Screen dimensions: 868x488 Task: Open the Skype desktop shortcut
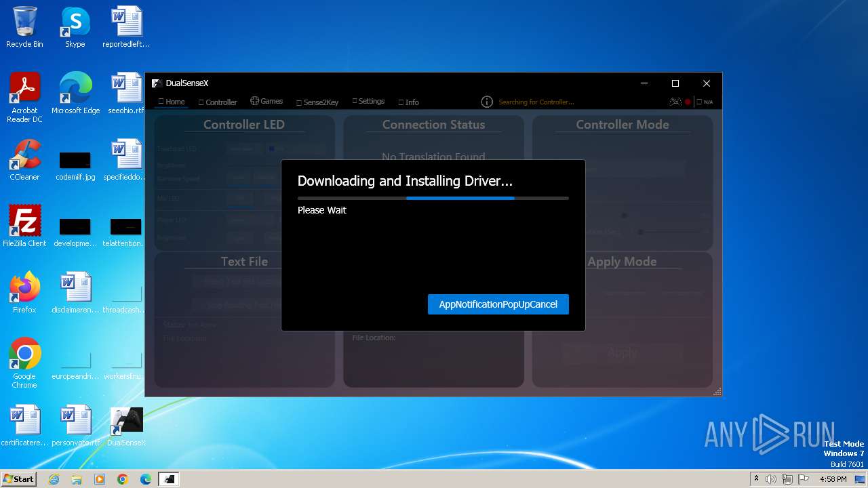pos(75,27)
